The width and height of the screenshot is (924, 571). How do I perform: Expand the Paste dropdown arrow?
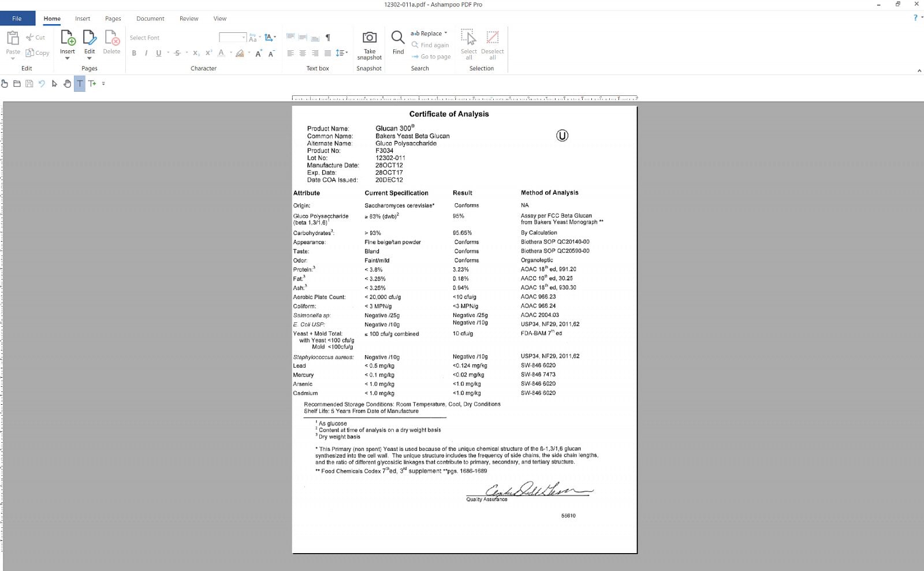click(13, 58)
